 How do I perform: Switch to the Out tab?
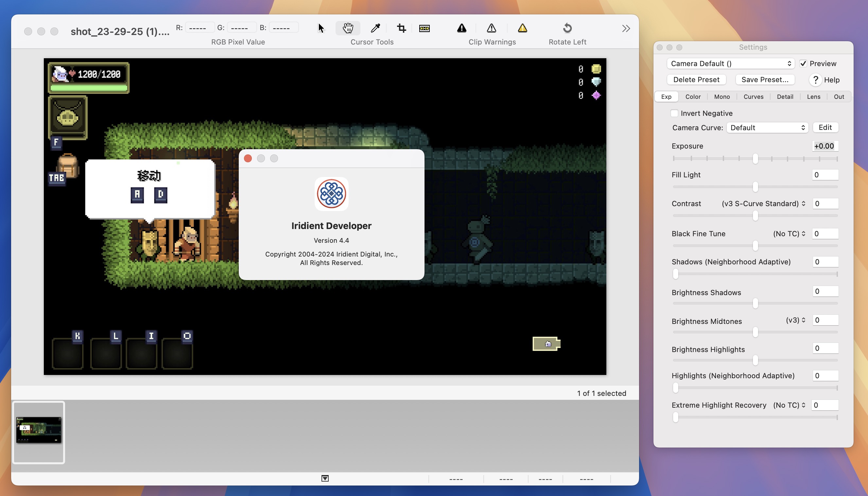point(839,97)
